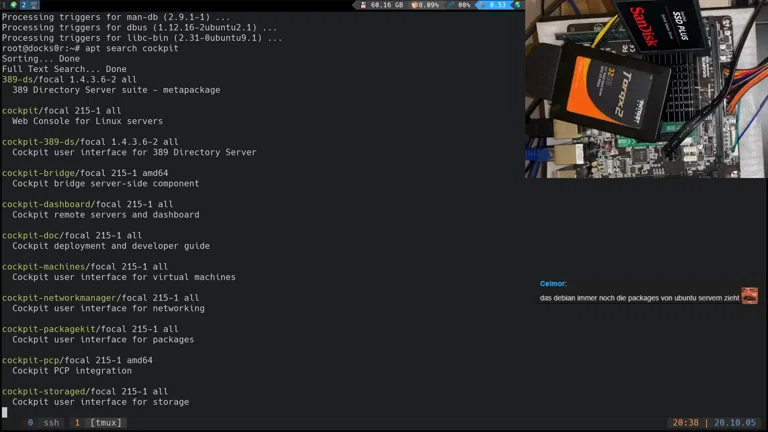Click '389 Directory Server suite - metapackage' text
The image size is (768, 432).
tap(116, 90)
